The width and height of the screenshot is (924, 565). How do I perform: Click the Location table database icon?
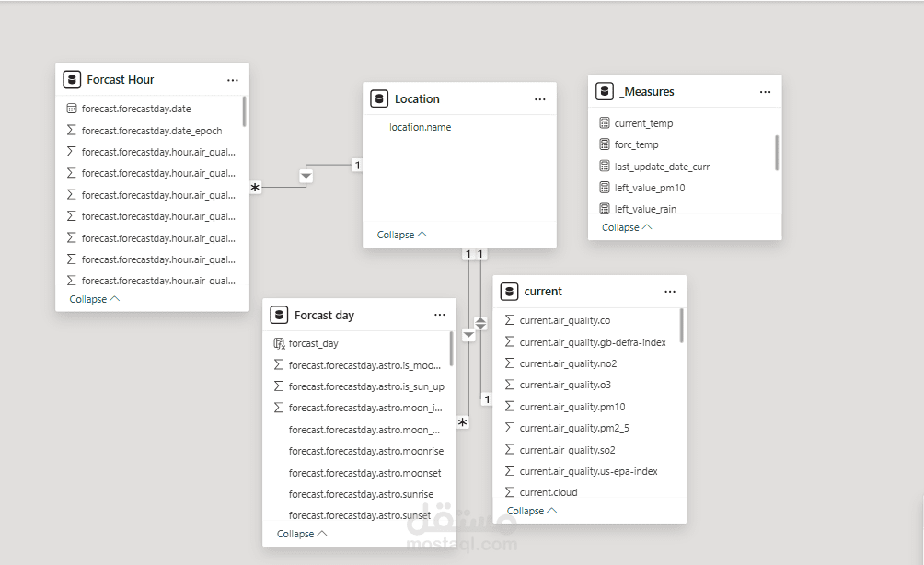coord(379,98)
